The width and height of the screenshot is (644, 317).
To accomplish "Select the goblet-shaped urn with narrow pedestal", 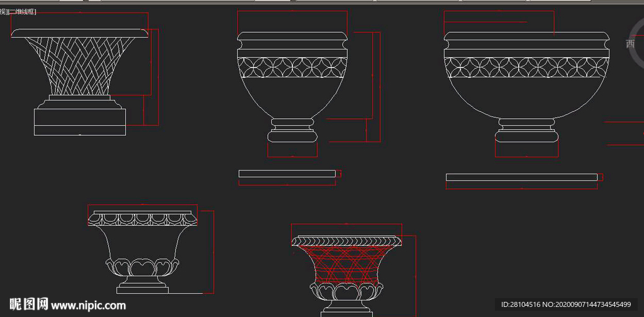I will tap(292, 87).
